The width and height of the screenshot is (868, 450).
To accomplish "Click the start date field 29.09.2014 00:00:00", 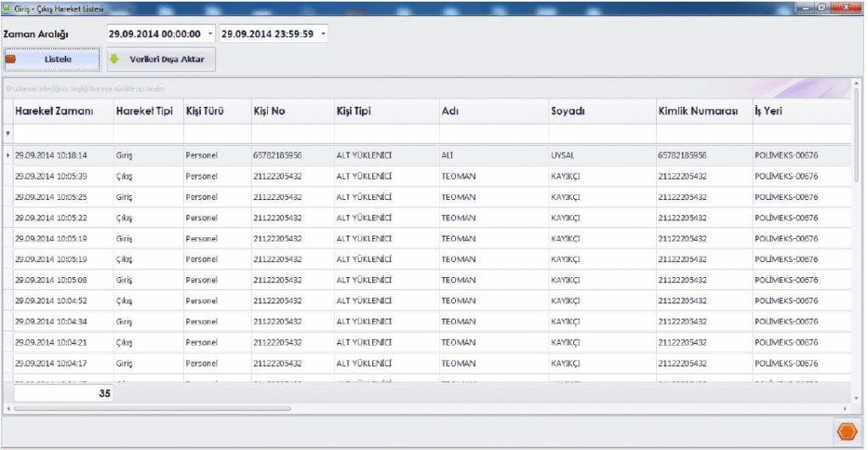I will click(153, 34).
